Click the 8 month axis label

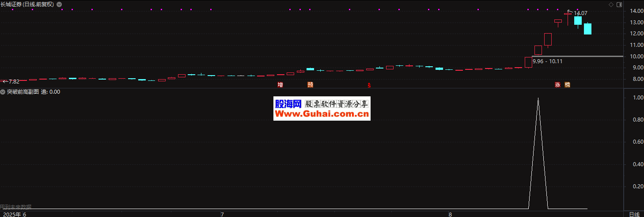coord(450,214)
